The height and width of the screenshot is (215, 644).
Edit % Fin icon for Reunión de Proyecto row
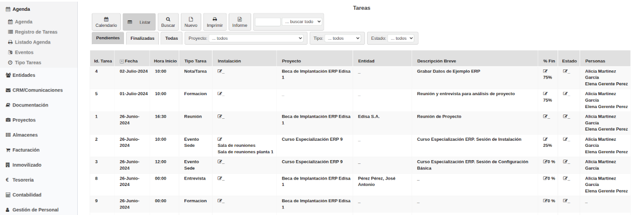click(546, 116)
